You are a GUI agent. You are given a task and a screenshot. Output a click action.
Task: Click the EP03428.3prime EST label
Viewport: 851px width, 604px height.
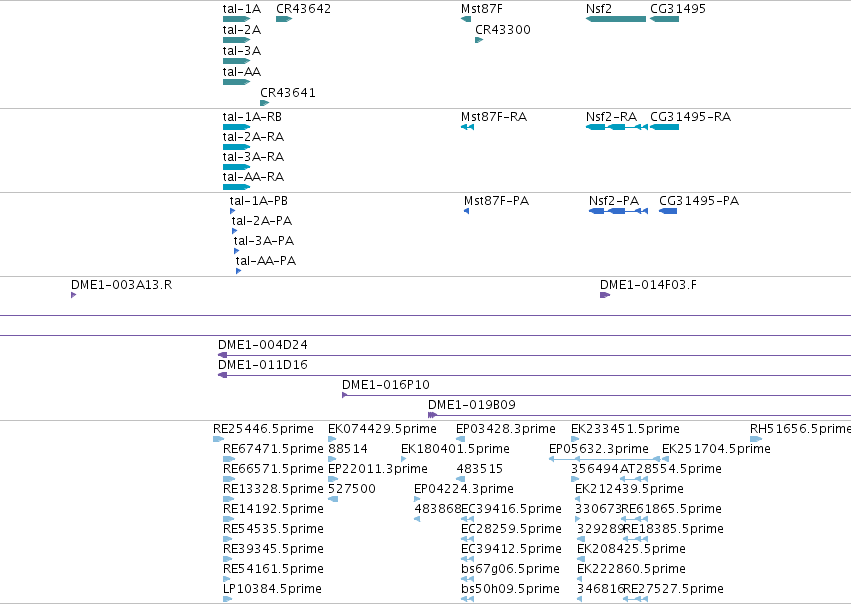pyautogui.click(x=506, y=429)
